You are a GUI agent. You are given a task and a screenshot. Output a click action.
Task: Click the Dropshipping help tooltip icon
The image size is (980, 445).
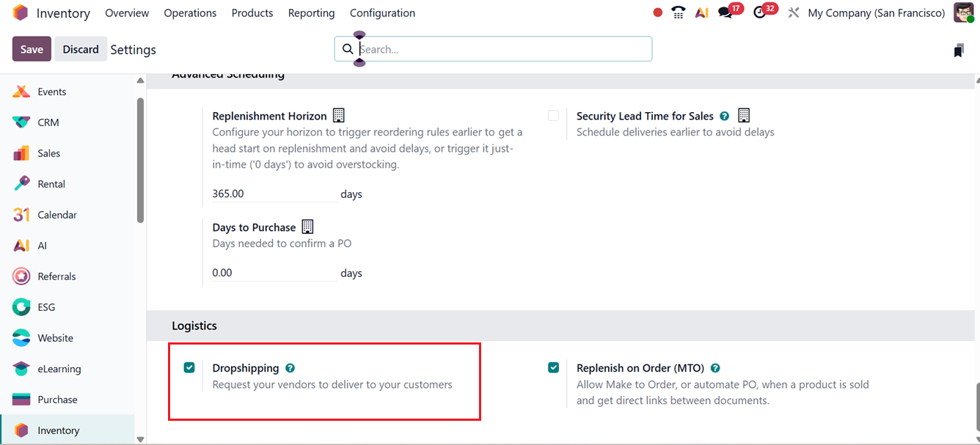tap(290, 367)
